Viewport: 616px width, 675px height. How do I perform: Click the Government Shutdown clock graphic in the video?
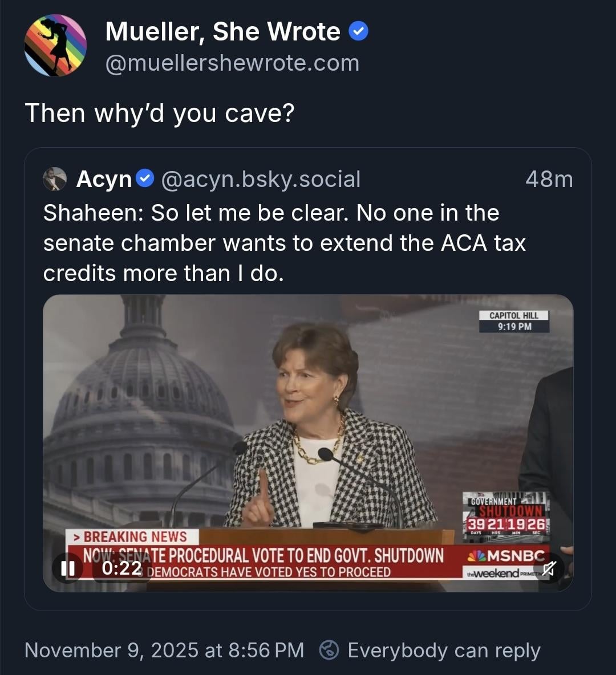click(x=506, y=516)
